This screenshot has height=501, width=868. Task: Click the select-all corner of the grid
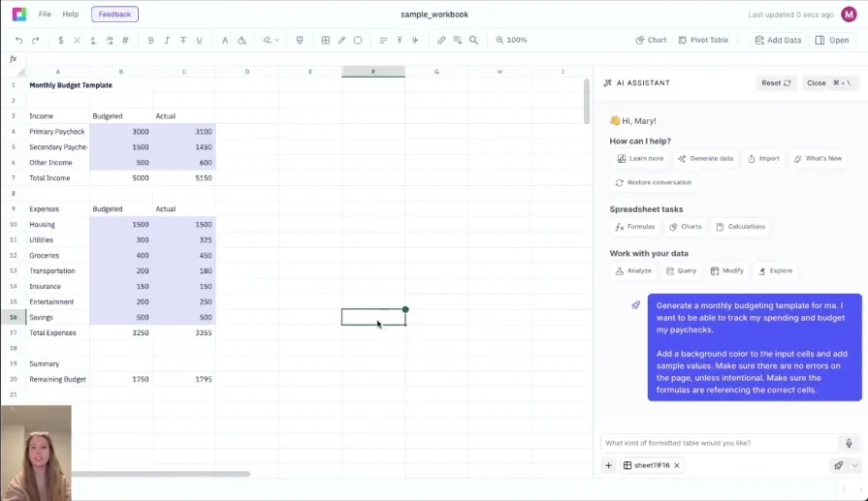(21, 72)
